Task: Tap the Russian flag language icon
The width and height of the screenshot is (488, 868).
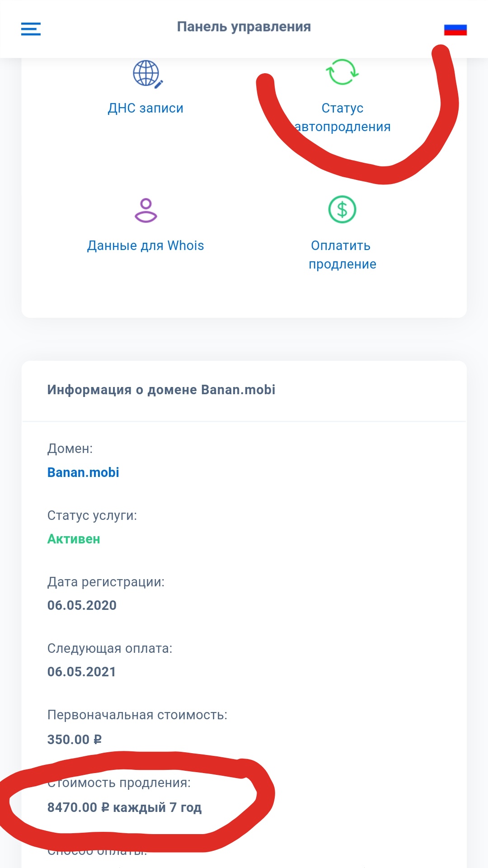Action: point(455,30)
